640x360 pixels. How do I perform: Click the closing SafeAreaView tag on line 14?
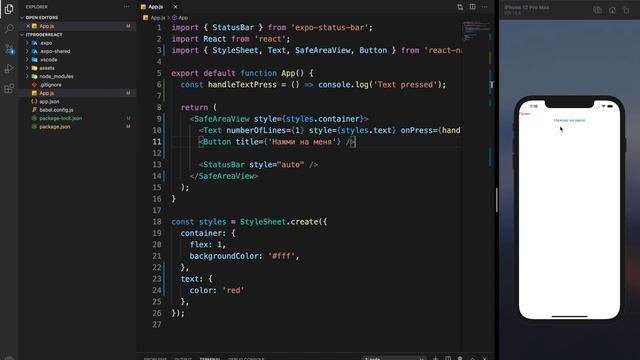[x=224, y=176]
